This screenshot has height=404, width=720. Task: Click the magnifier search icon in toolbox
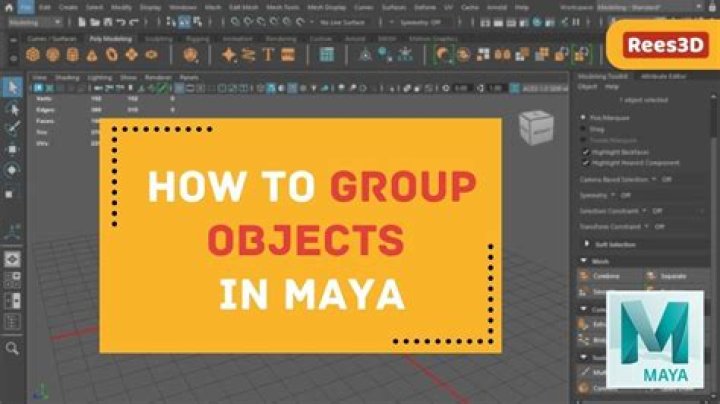click(12, 348)
